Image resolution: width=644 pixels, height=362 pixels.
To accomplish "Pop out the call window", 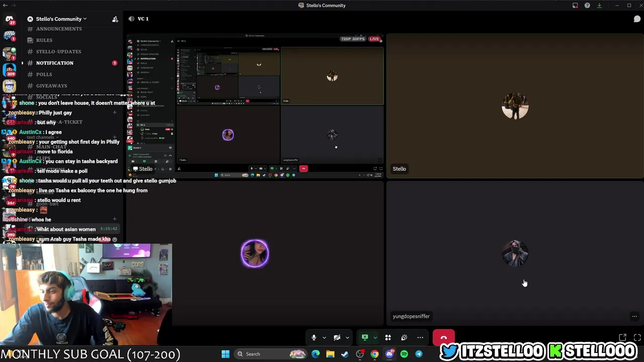I will (x=623, y=337).
